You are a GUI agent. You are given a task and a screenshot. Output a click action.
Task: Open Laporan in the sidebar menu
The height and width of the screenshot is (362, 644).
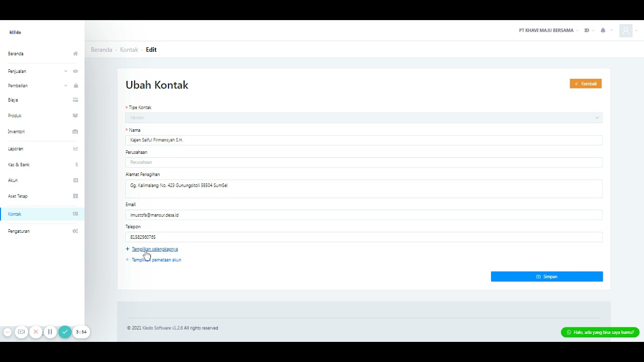pos(16,149)
